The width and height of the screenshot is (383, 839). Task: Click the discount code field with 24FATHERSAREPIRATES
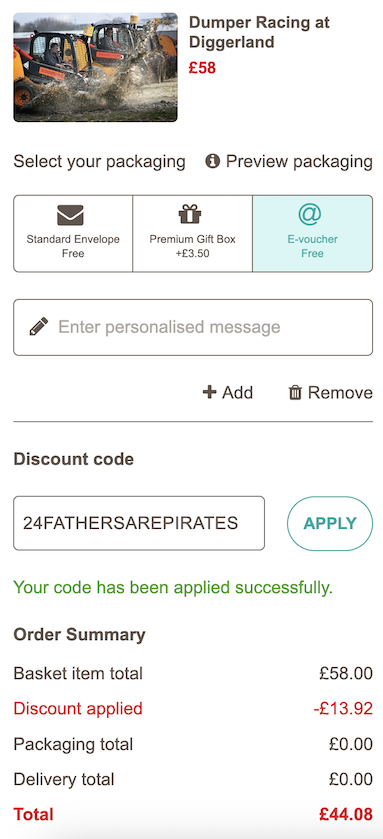click(x=139, y=523)
